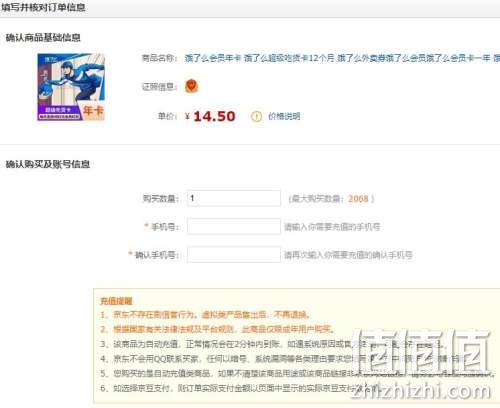Open the 价格说明 link

click(x=284, y=116)
